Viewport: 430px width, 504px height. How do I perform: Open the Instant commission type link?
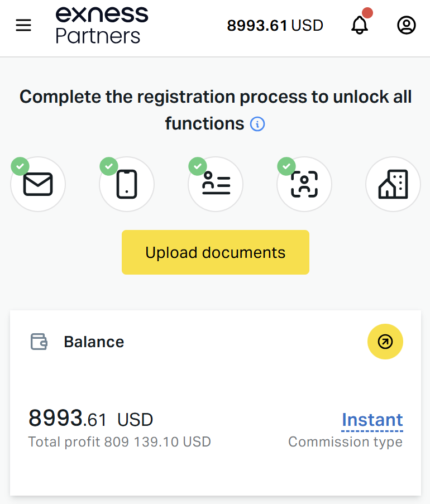point(372,420)
